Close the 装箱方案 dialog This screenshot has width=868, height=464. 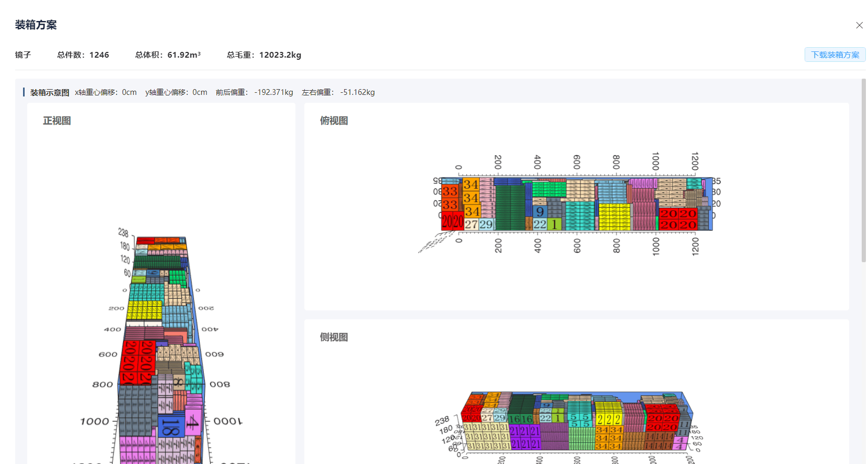859,25
